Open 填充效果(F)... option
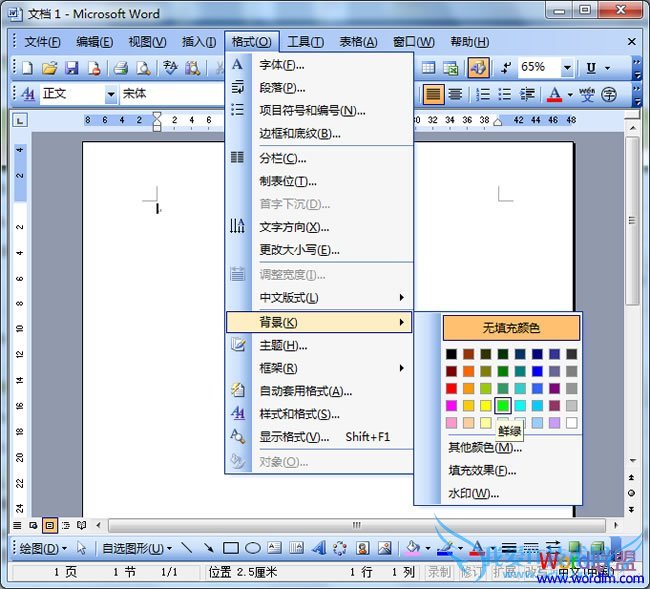 click(x=482, y=470)
